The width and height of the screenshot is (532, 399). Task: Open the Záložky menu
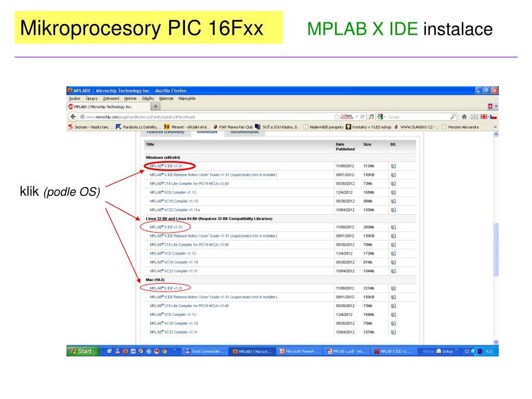[x=148, y=98]
